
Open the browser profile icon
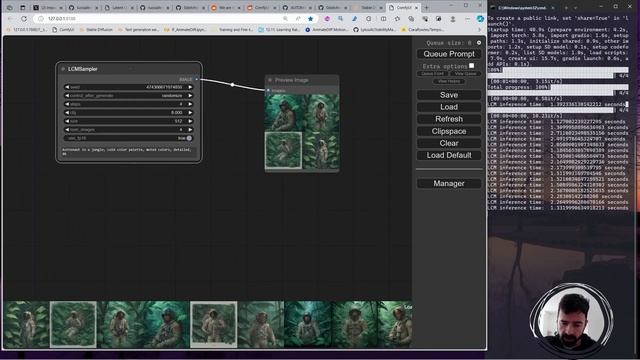tap(453, 19)
